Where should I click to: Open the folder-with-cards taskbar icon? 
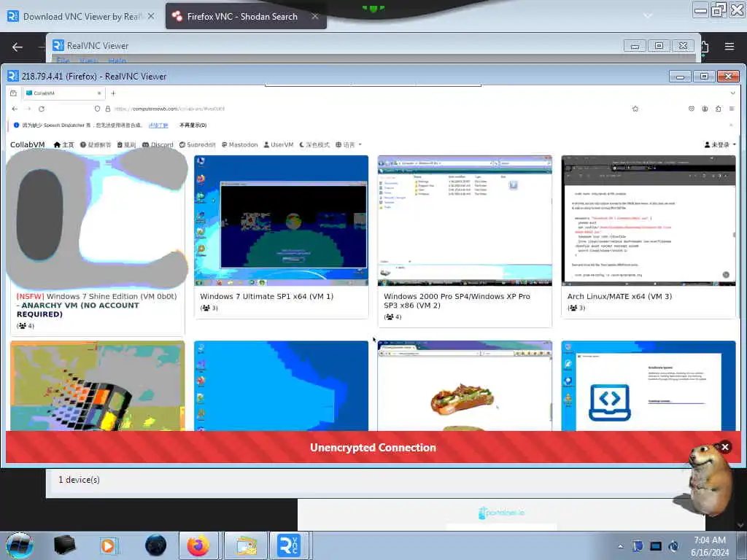click(x=246, y=545)
